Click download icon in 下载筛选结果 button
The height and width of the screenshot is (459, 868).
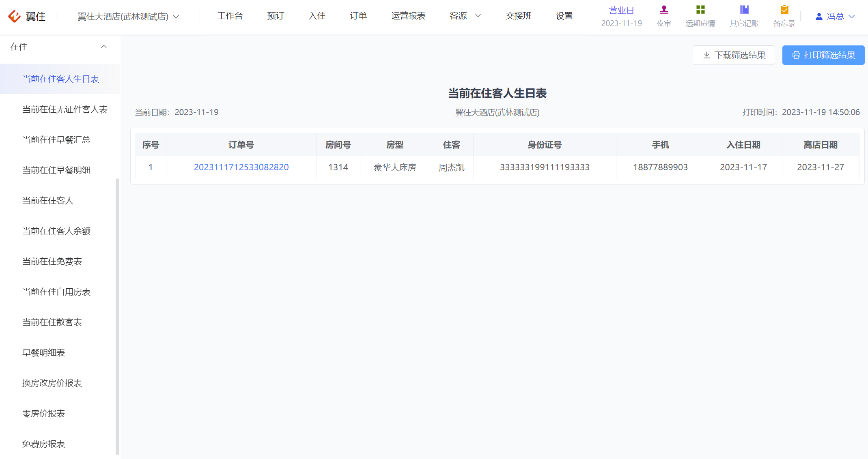[706, 55]
